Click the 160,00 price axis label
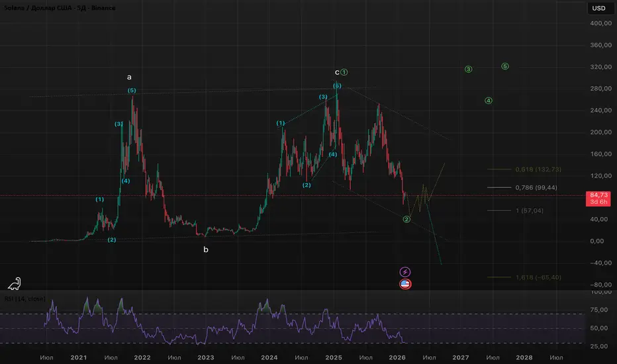 601,154
